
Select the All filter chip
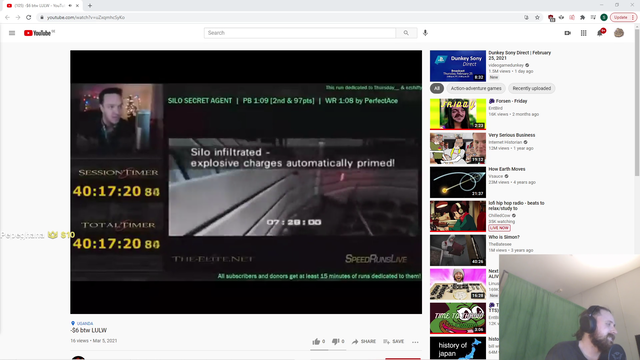coord(437,88)
